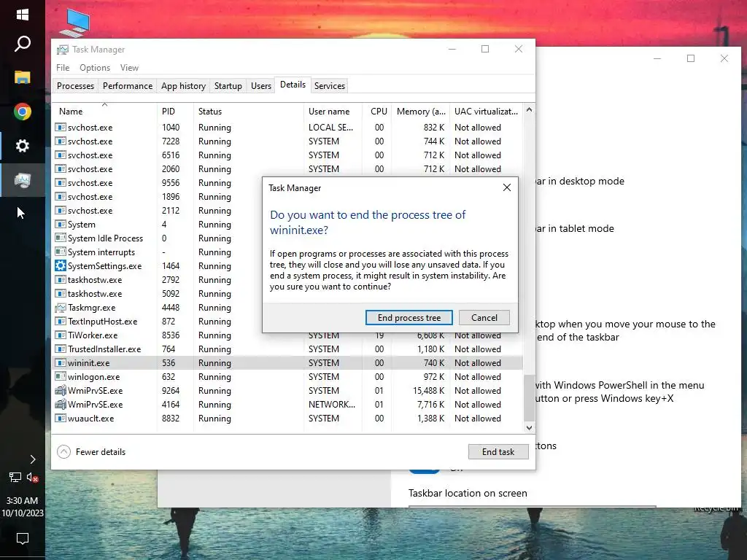This screenshot has height=560, width=747.
Task: Select Task Manager icon in taskbar
Action: [23, 180]
